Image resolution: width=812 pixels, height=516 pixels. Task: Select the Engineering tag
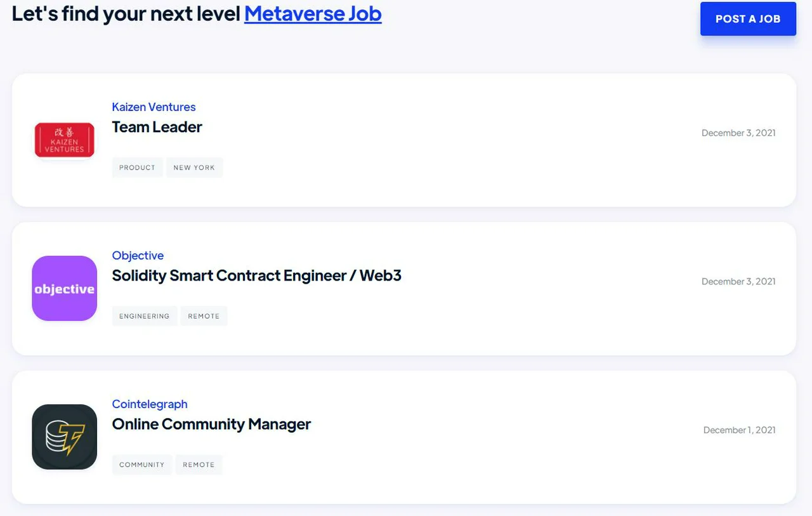[x=144, y=316]
